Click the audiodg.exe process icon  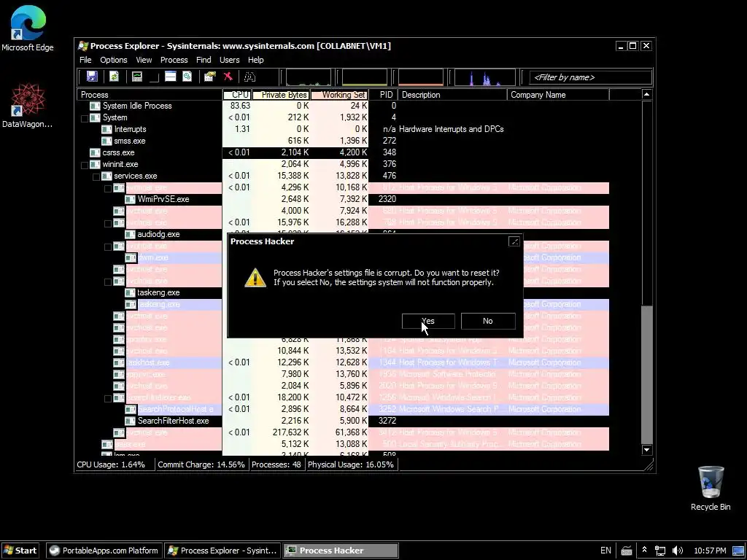coord(130,234)
